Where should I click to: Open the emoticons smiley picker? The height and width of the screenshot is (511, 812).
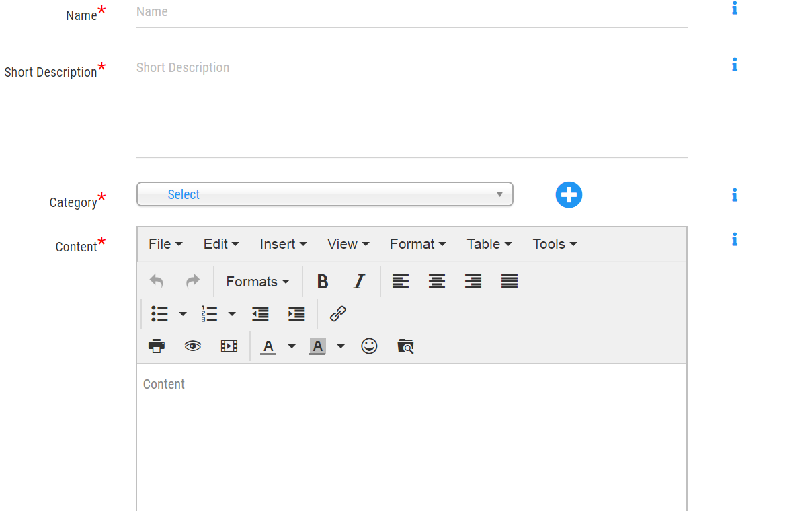click(x=369, y=346)
